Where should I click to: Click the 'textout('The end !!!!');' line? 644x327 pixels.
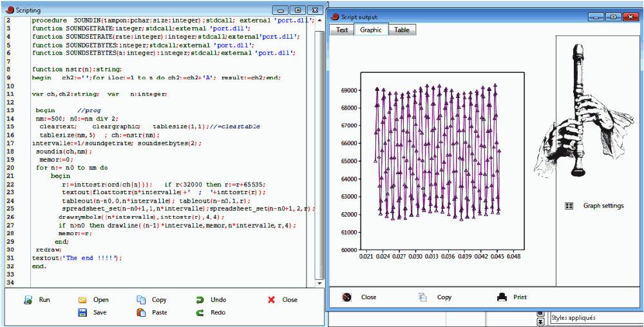pos(77,258)
